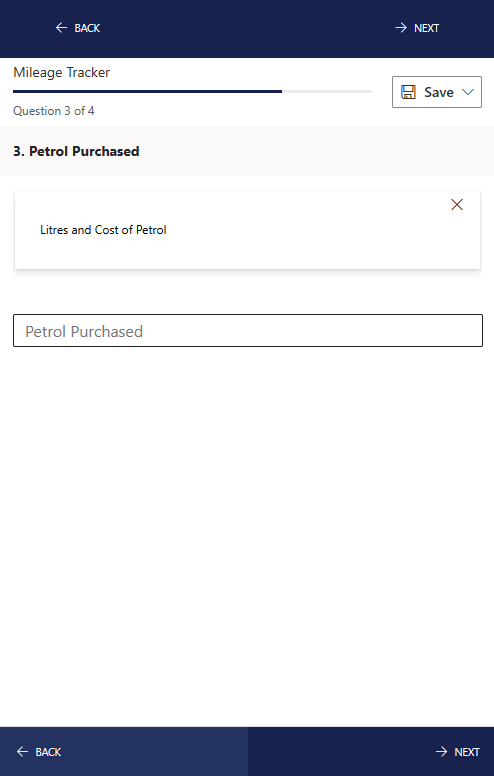Click the bottom NEXT button text

click(x=467, y=752)
